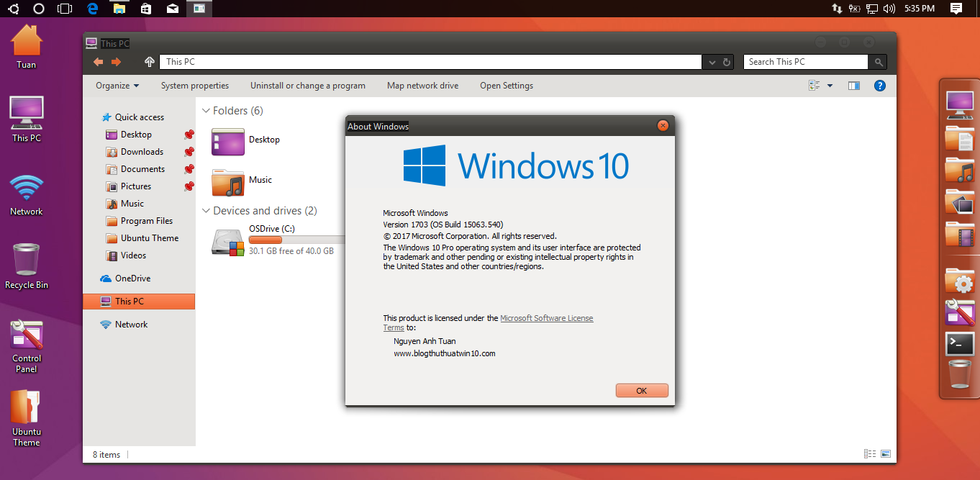Launch Microsoft Edge from the taskbar

(x=91, y=8)
